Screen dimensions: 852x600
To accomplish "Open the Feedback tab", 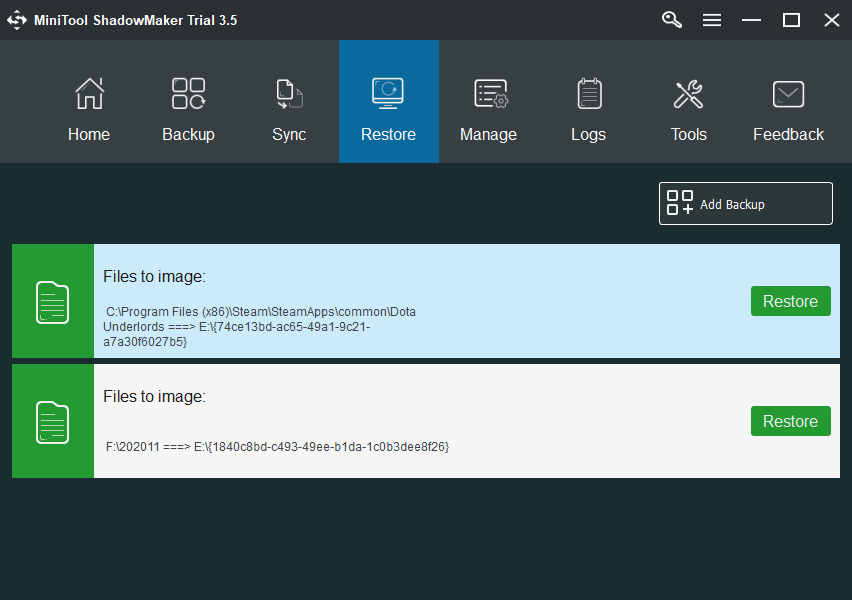I will click(788, 102).
